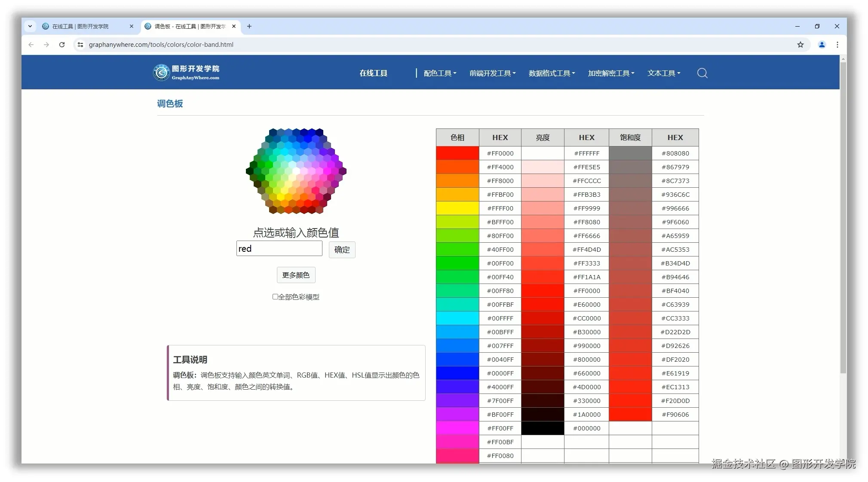Screen dimensions: 868x482
Task: Reload the page
Action: tap(62, 44)
